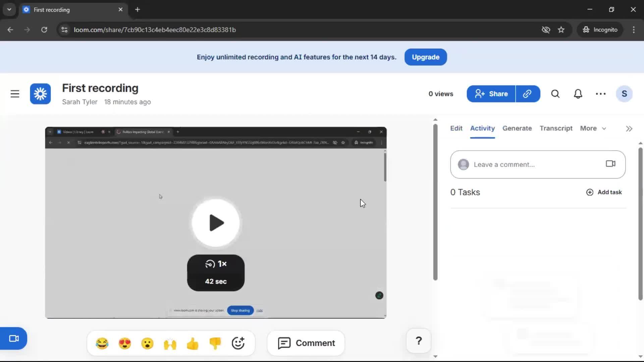Record a video comment

610,164
